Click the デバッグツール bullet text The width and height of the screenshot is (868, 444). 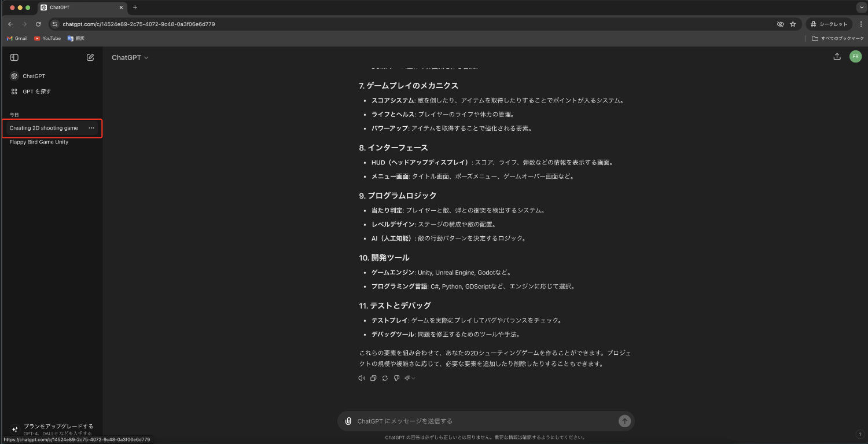[x=446, y=334]
